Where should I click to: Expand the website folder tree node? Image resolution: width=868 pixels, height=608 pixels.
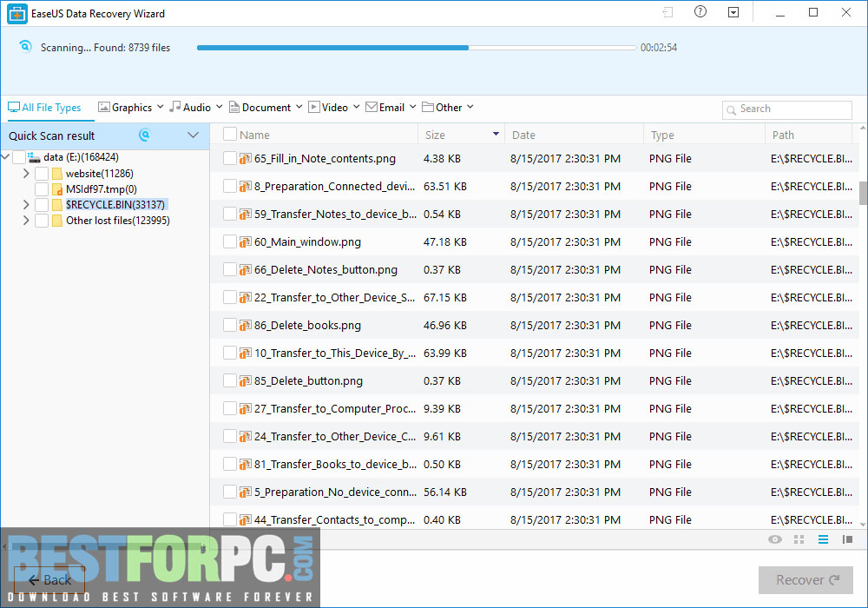(x=26, y=174)
